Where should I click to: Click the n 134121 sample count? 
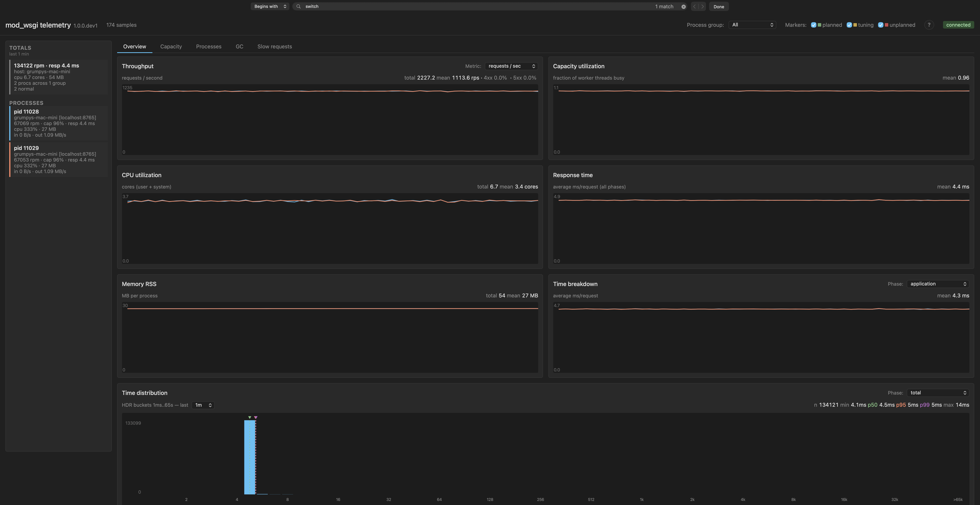pos(826,405)
